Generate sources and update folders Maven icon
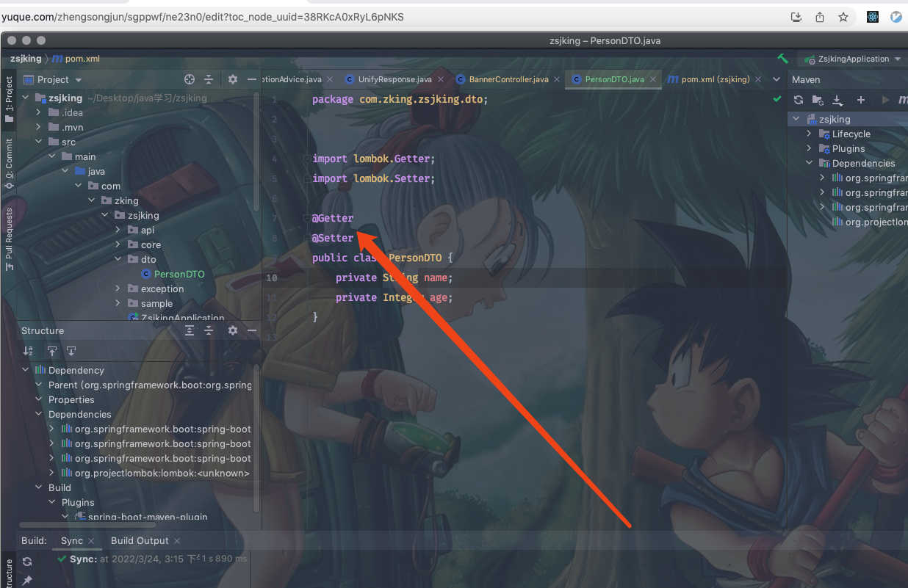 pos(818,100)
